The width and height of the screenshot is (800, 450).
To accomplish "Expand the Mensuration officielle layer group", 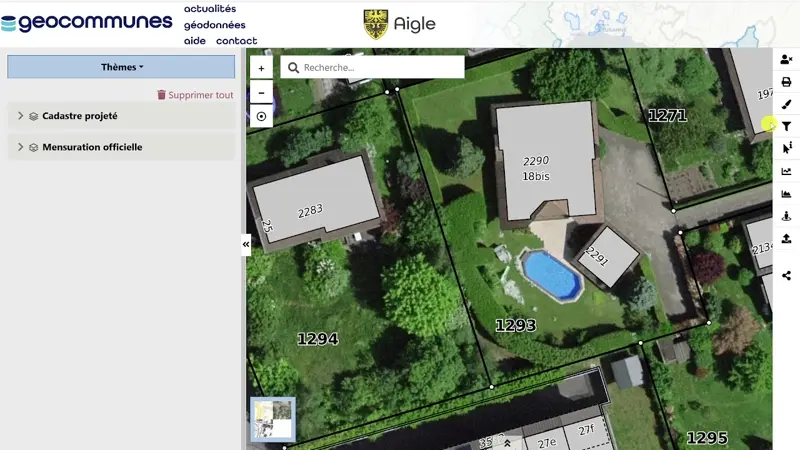I will (x=20, y=147).
